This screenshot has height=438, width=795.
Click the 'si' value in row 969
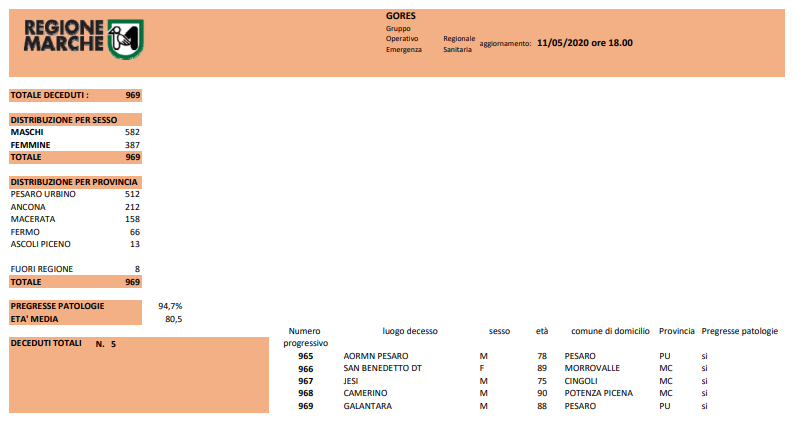click(704, 406)
